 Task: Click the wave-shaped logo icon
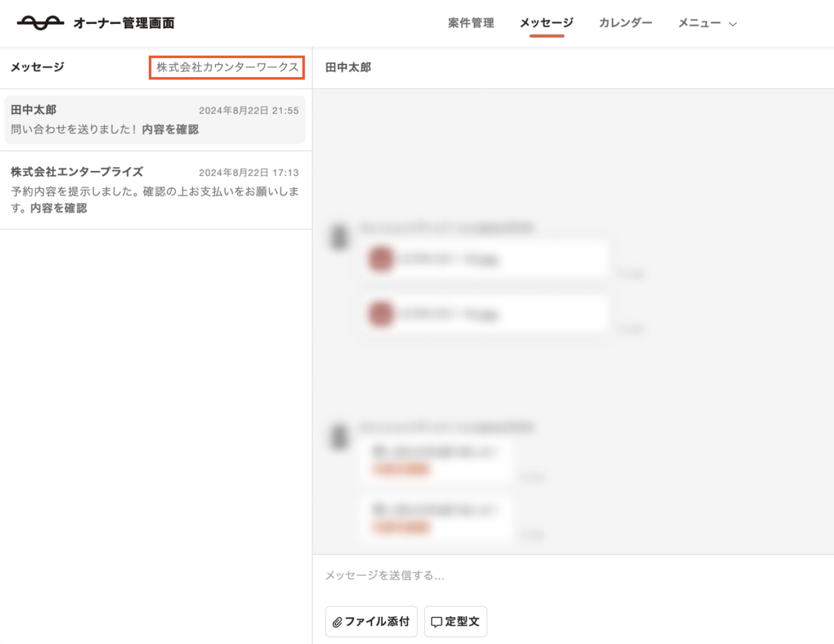click(40, 23)
